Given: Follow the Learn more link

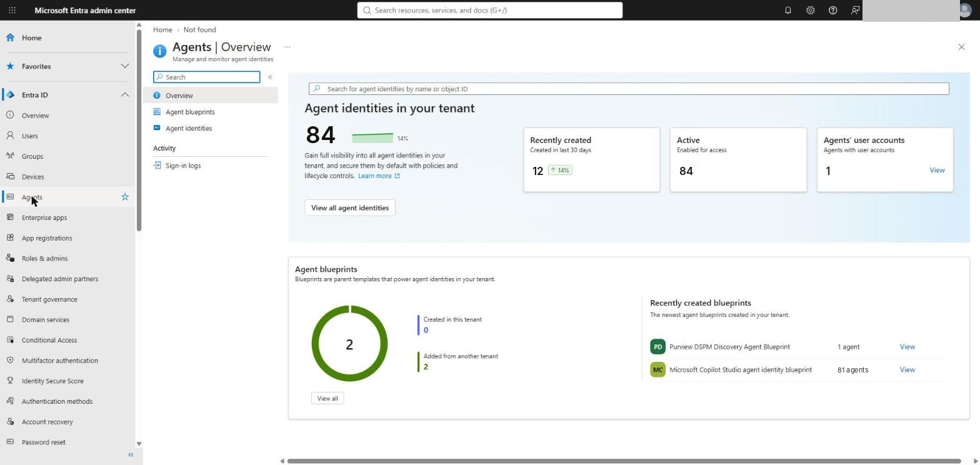Looking at the screenshot, I should (x=379, y=176).
